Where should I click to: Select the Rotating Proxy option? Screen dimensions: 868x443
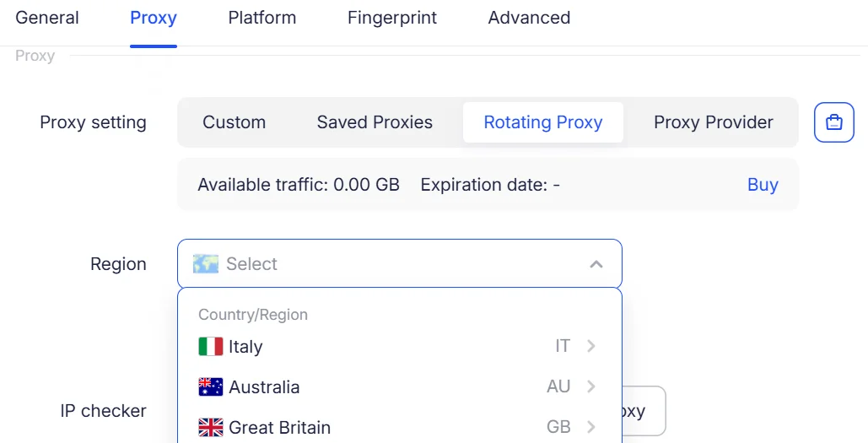(543, 122)
